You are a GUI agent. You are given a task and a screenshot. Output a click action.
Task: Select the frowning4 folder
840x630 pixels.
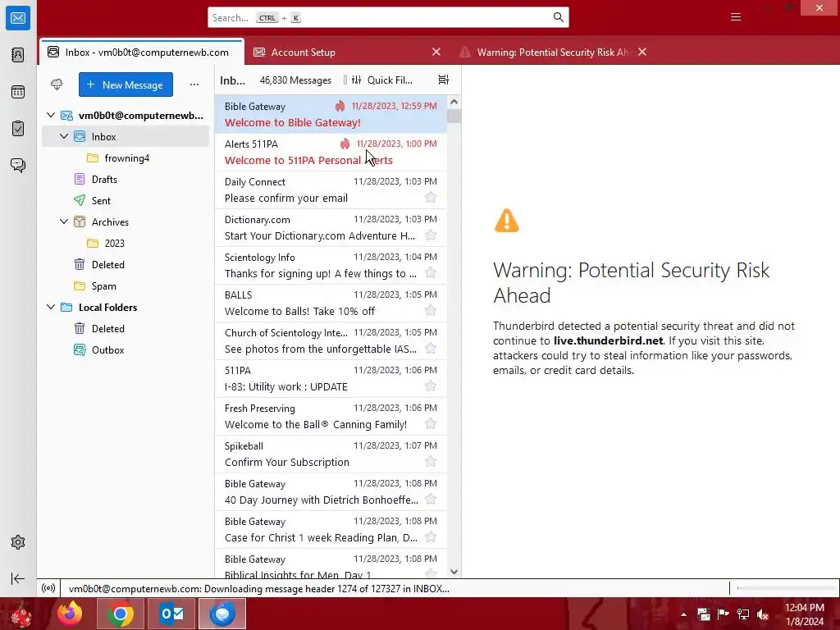[126, 158]
